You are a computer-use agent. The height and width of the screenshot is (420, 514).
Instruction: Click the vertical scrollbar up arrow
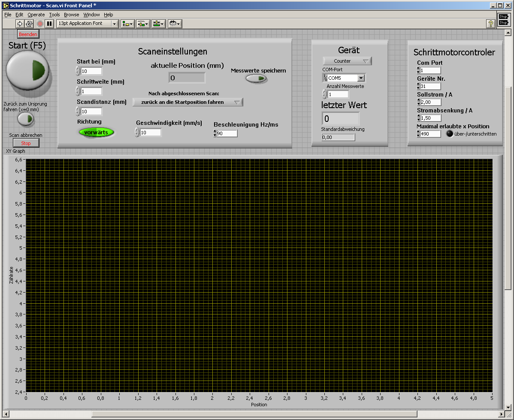tap(508, 33)
